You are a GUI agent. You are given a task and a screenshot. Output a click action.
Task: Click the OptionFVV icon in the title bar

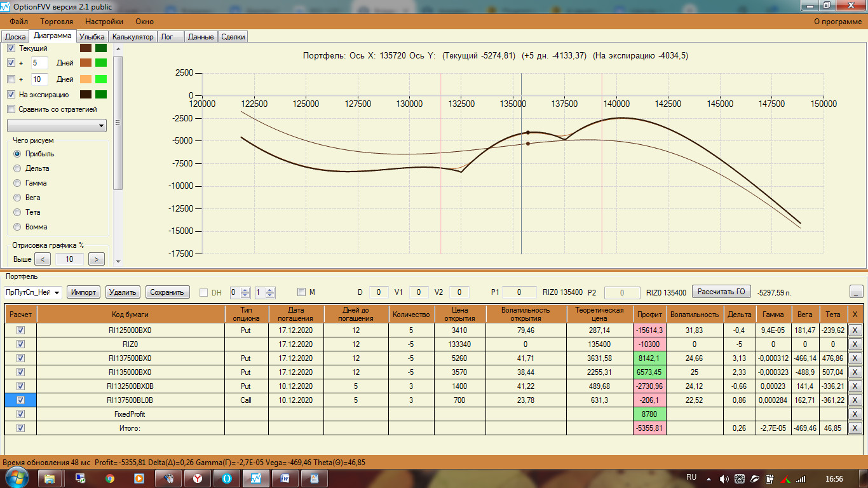pyautogui.click(x=6, y=6)
